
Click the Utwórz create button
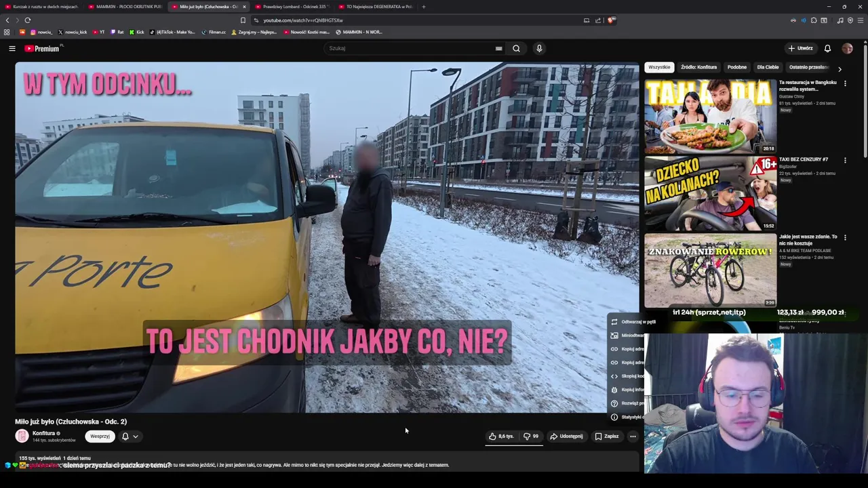pyautogui.click(x=800, y=48)
